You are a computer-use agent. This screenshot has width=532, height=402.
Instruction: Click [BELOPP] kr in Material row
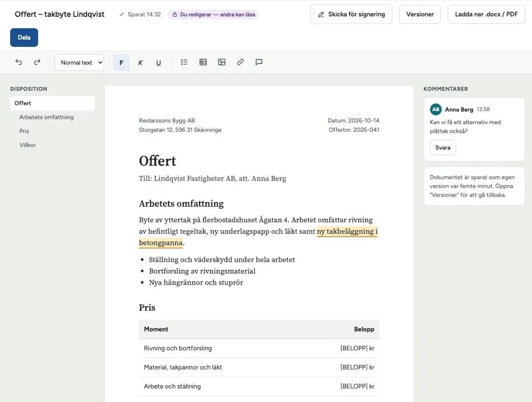click(357, 367)
